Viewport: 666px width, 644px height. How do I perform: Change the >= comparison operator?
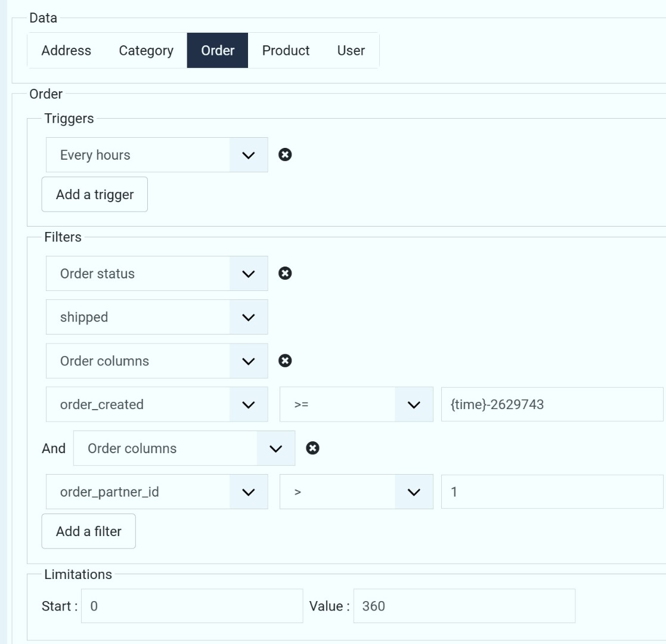pos(356,404)
